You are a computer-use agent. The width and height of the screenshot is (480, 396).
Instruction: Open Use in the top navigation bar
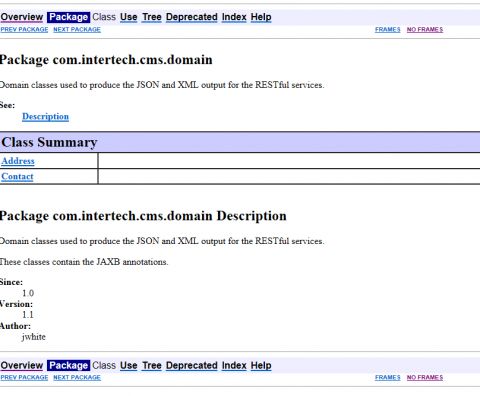(x=129, y=17)
